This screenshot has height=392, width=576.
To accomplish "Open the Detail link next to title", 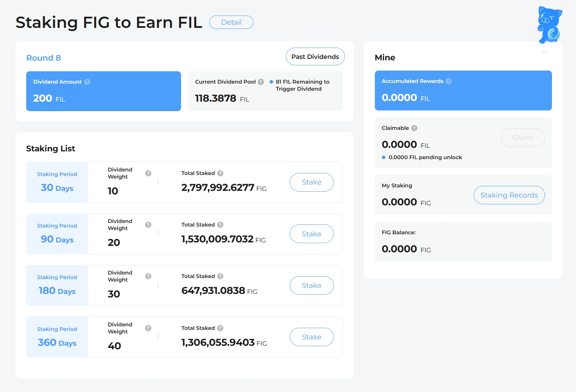I will 231,22.
